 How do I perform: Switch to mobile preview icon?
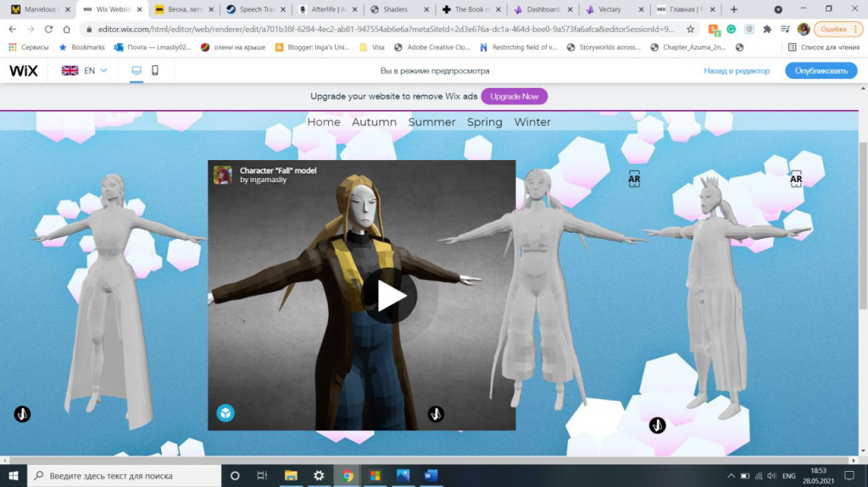tap(155, 70)
